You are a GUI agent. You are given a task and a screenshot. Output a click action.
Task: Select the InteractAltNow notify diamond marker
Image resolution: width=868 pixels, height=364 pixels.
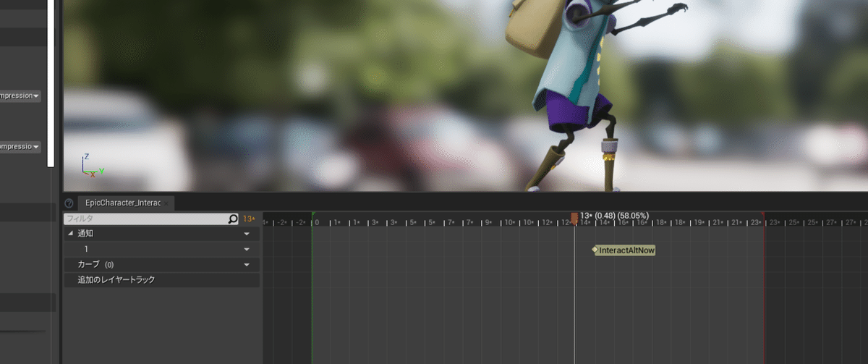coord(595,250)
